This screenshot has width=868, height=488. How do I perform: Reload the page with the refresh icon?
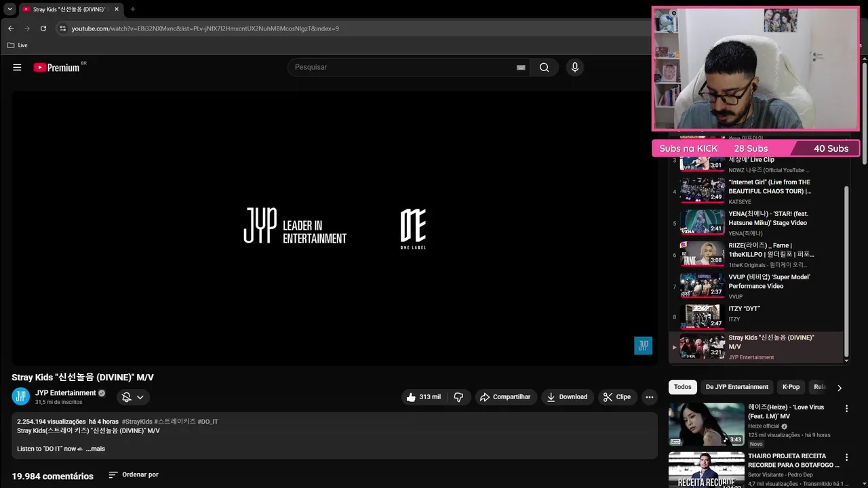coord(43,28)
